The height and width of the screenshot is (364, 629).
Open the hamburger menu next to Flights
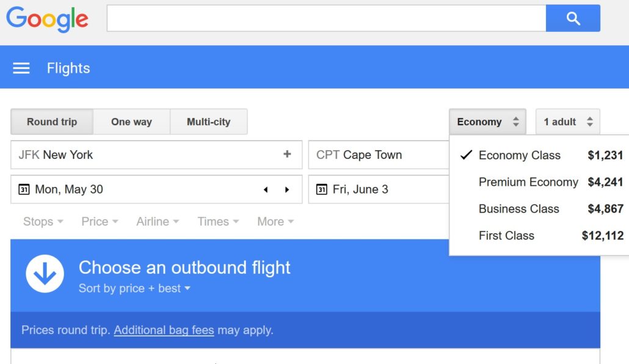[21, 68]
